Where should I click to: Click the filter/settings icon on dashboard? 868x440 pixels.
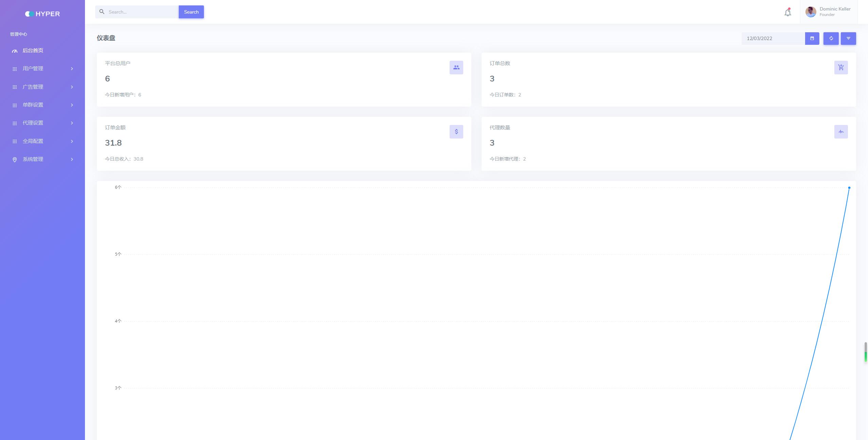click(x=848, y=38)
